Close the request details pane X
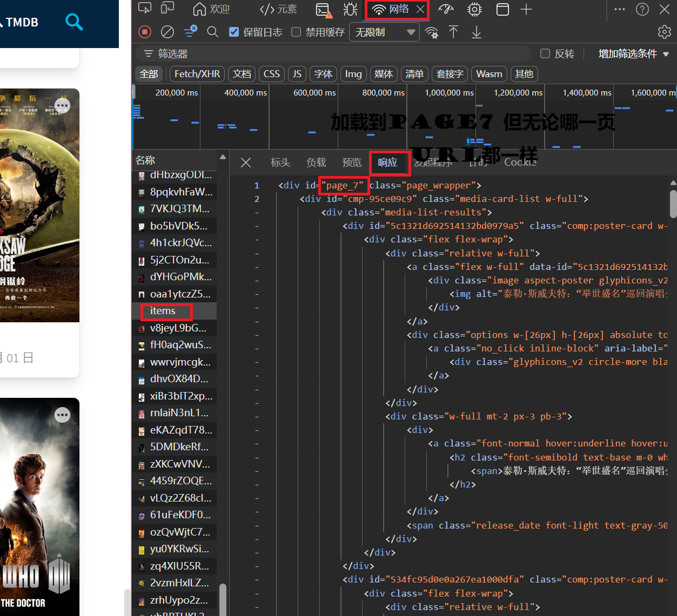The height and width of the screenshot is (616, 677). 246,163
